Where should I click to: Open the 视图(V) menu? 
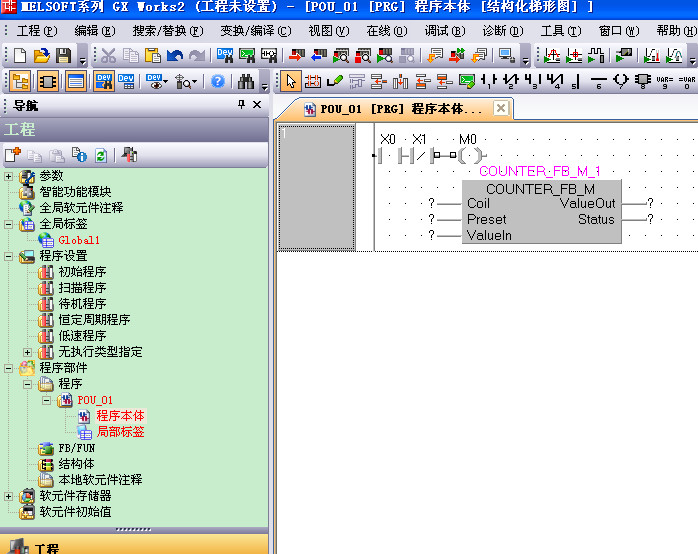click(x=327, y=31)
